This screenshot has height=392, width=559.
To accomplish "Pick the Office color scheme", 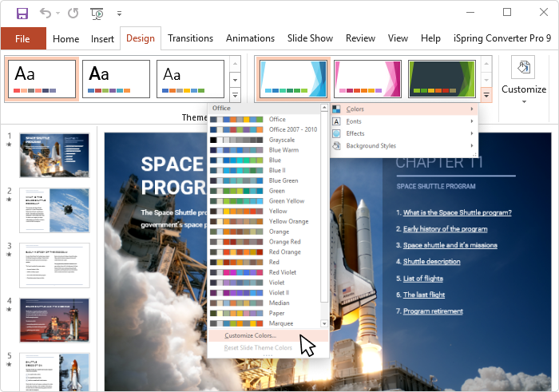I will (264, 119).
